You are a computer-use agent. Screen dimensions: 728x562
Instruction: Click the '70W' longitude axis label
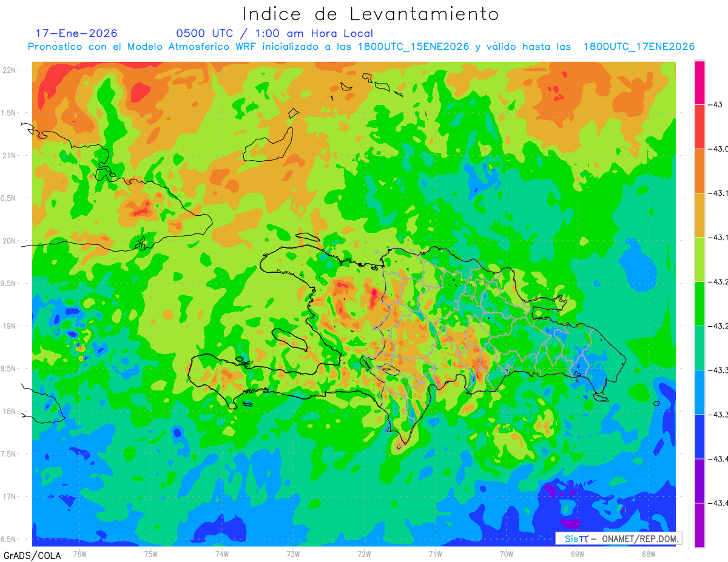[x=507, y=554]
